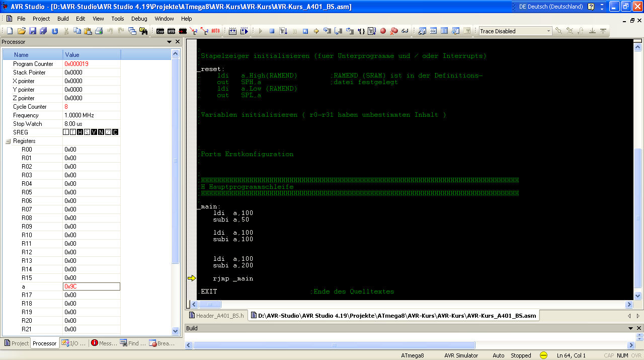
Task: Save the current file via floppy icon
Action: pos(33,31)
